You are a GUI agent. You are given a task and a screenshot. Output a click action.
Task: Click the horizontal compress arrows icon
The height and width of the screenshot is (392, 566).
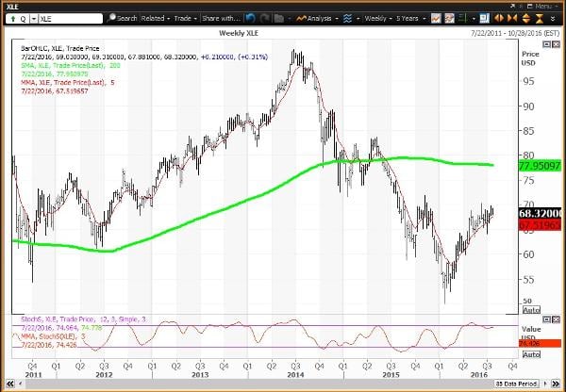[512, 18]
